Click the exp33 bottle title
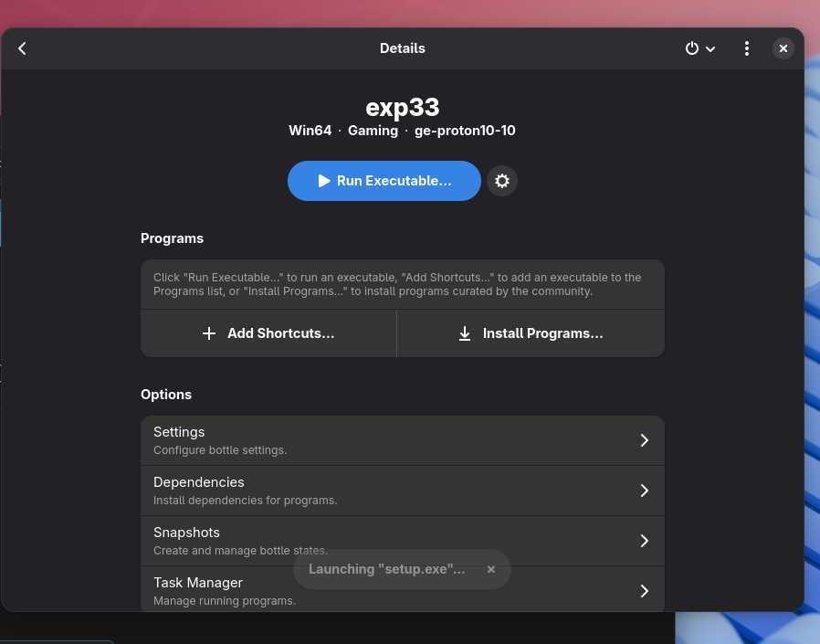 click(x=402, y=108)
